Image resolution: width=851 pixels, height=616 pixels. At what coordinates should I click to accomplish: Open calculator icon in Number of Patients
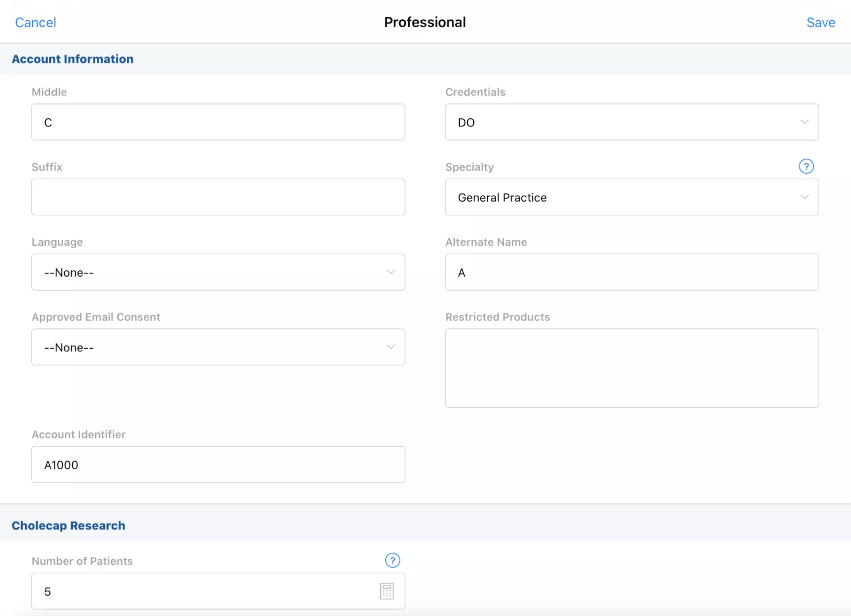pyautogui.click(x=386, y=591)
